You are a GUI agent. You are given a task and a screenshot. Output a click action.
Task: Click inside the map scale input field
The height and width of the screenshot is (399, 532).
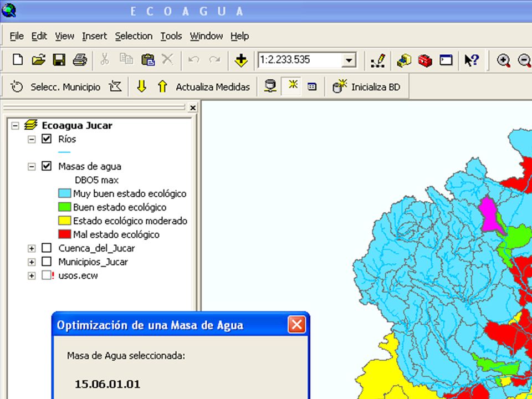click(300, 60)
